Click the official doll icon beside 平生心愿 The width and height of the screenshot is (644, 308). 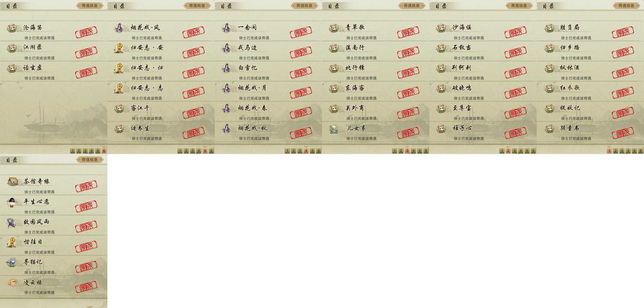pos(12,202)
